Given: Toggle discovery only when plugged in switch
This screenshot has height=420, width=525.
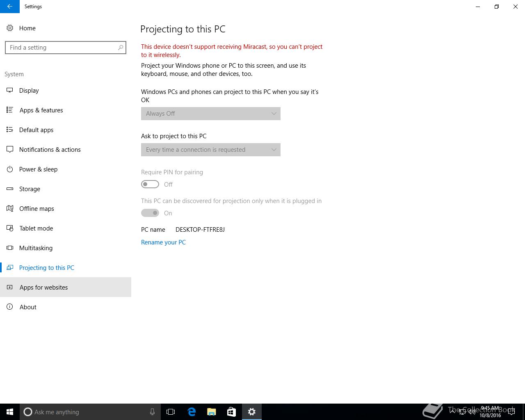Looking at the screenshot, I should [150, 213].
